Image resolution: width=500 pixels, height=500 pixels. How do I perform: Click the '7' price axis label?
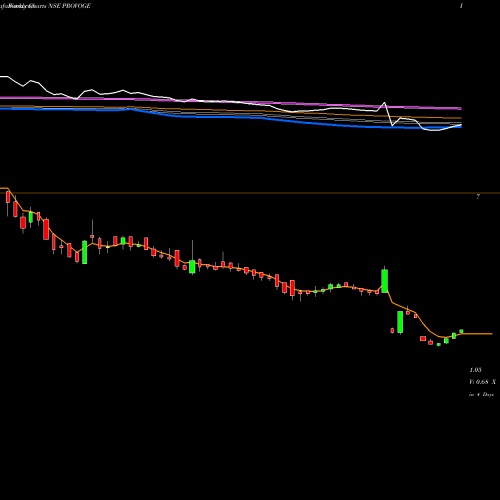[478, 197]
